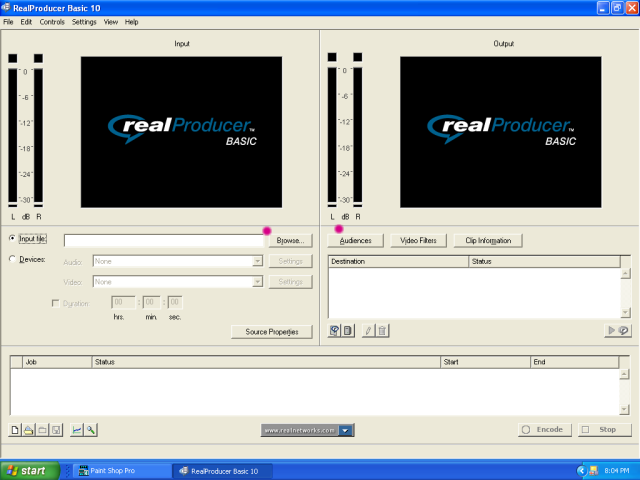Open the Help menu
Screen dimensions: 640x480
[x=131, y=22]
